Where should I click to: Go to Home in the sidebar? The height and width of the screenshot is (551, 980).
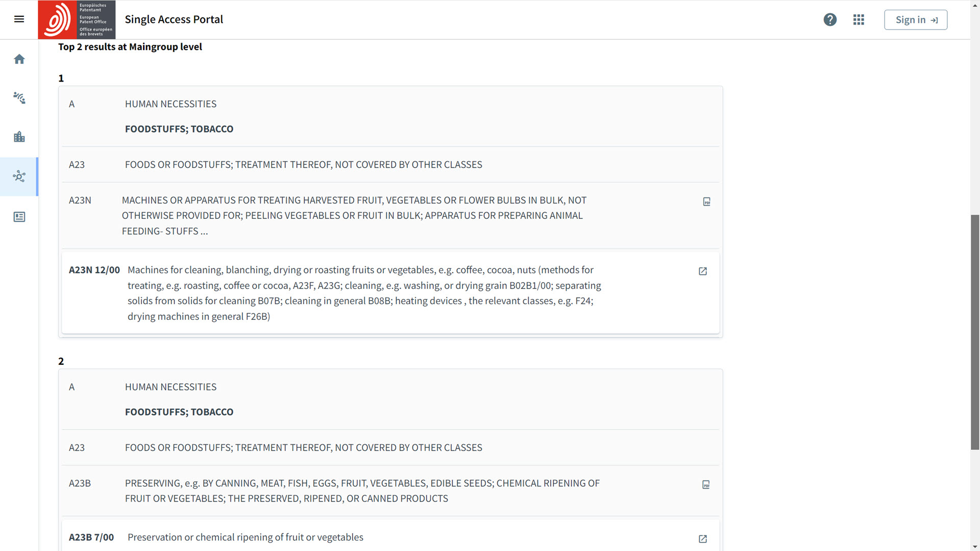19,59
